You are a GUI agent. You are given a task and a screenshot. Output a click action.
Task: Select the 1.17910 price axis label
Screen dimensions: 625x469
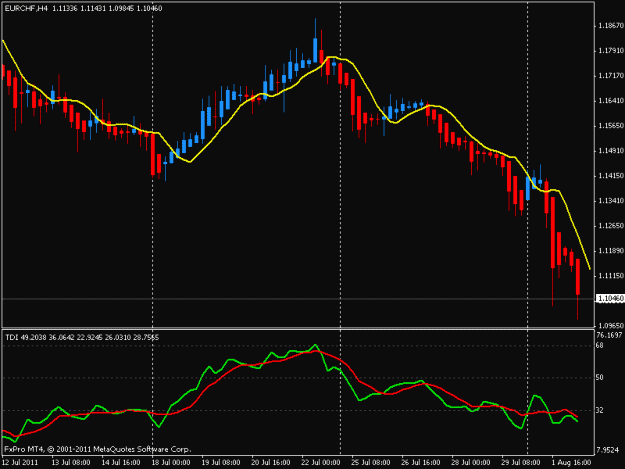tap(611, 51)
